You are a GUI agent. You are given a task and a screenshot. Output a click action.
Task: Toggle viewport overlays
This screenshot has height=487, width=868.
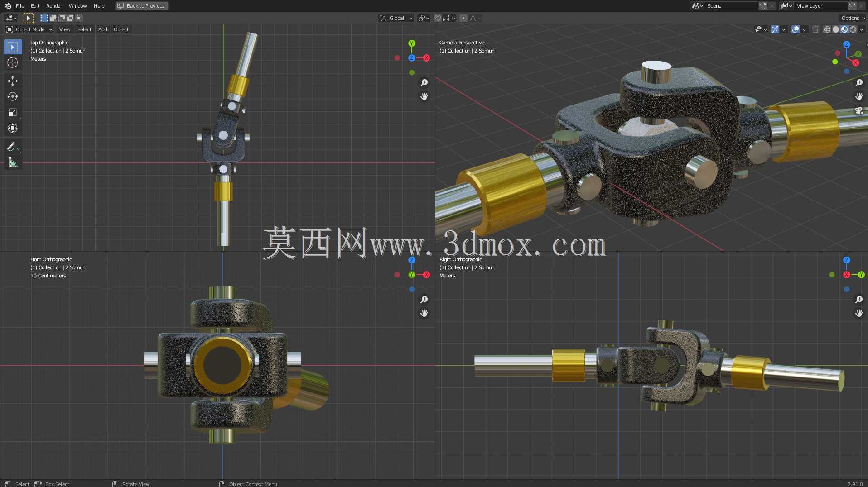(795, 29)
